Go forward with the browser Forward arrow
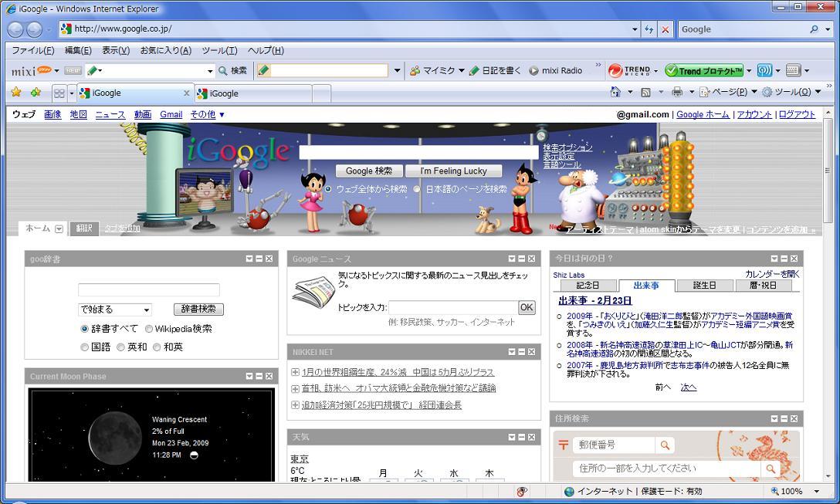 point(34,29)
